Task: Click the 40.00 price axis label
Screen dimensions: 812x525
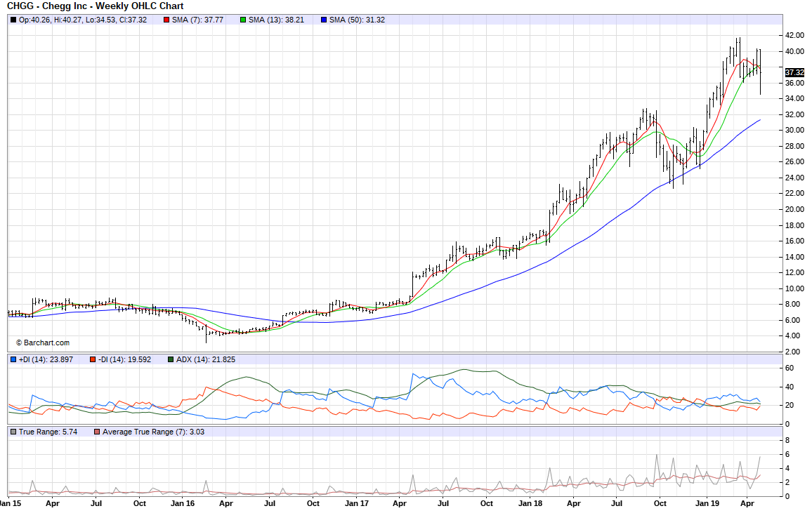Action: 794,51
